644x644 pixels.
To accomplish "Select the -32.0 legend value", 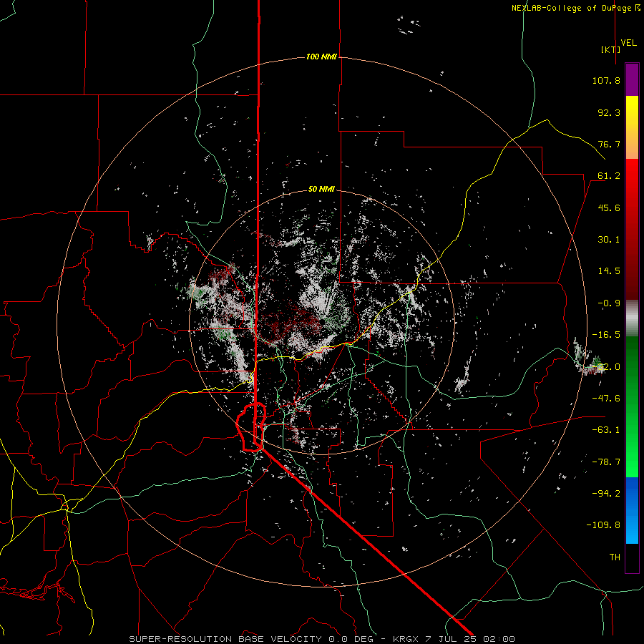I will [606, 367].
